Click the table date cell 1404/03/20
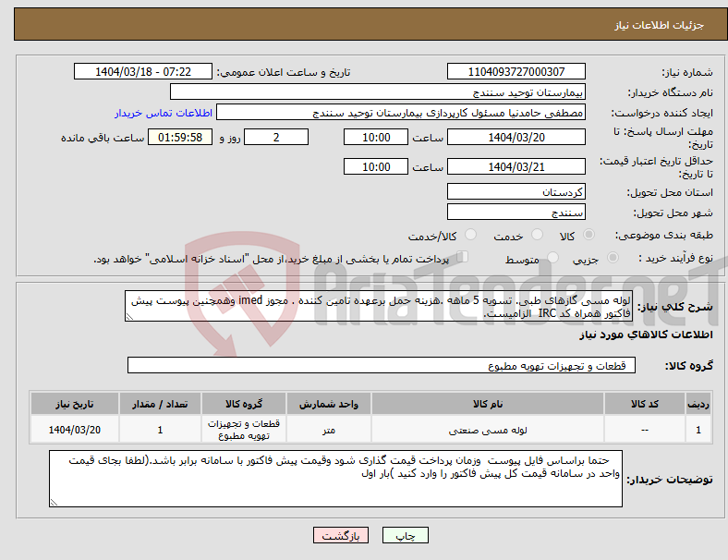This screenshot has height=560, width=728. point(75,430)
